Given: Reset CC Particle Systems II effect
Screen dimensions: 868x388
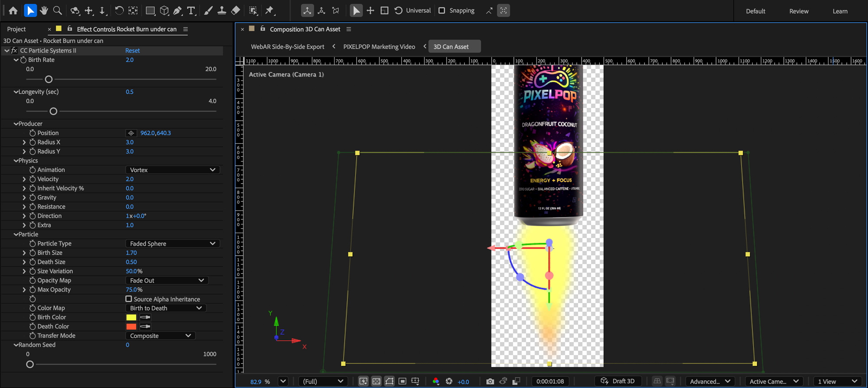Looking at the screenshot, I should pos(132,50).
